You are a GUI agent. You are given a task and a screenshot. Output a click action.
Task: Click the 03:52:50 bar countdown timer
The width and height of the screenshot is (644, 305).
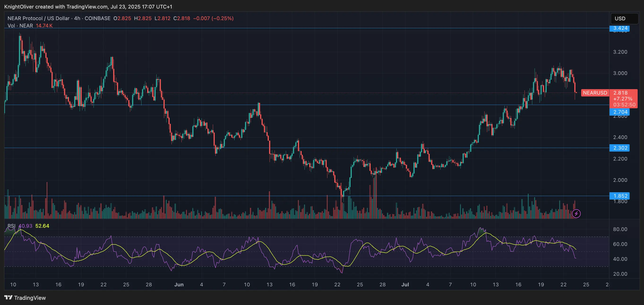pos(624,105)
